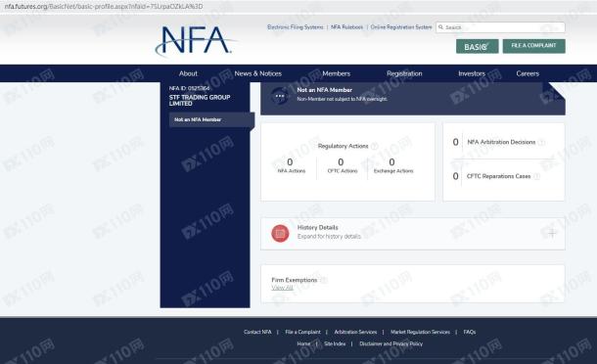Click the NFA logo
Screen dimensions: 597x364
pyautogui.click(x=196, y=40)
